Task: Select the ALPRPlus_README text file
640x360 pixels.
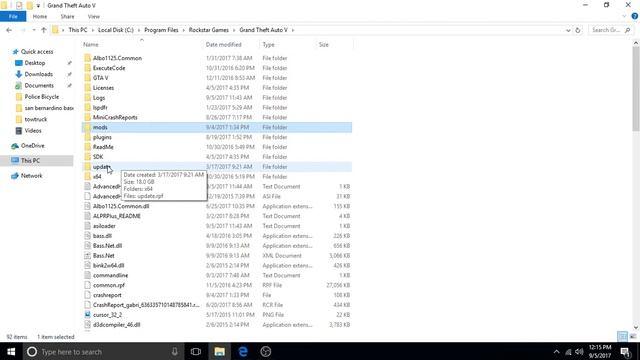Action: [x=117, y=216]
